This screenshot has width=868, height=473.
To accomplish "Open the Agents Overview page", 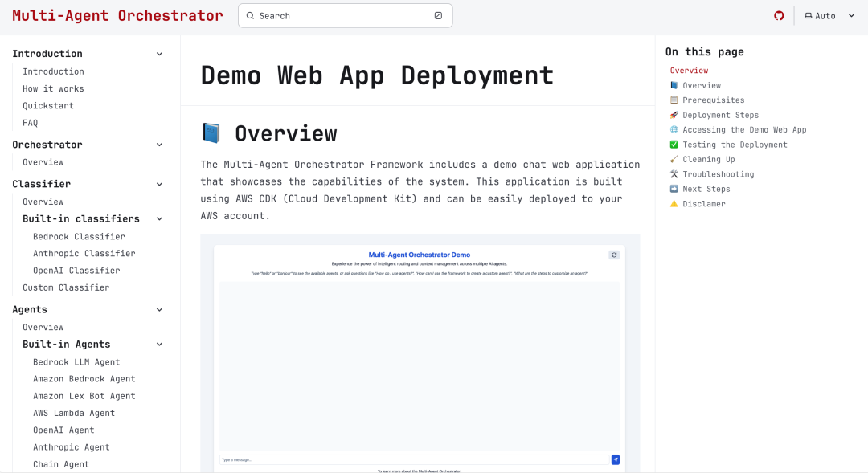I will coord(43,327).
